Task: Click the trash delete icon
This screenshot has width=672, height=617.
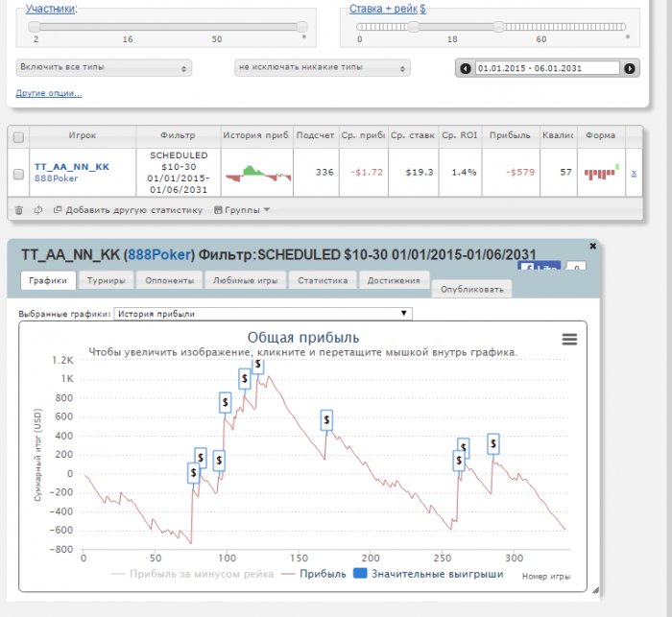Action: [18, 209]
